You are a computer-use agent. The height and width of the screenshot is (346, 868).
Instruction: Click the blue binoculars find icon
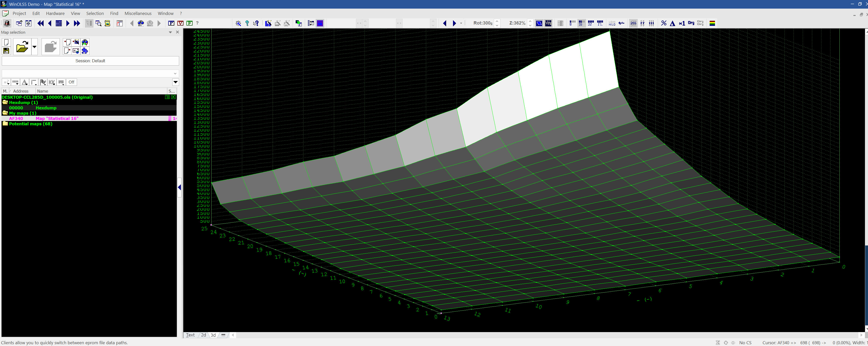click(141, 23)
